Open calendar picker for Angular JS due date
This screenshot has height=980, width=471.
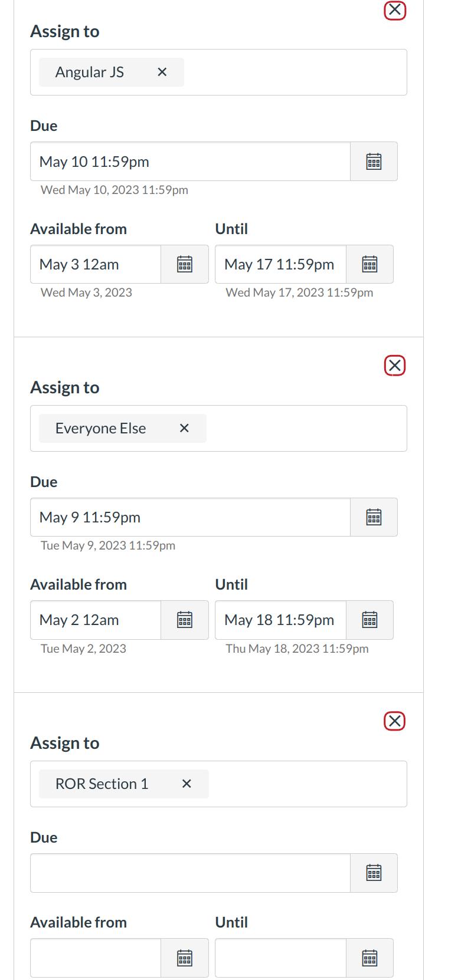[374, 162]
